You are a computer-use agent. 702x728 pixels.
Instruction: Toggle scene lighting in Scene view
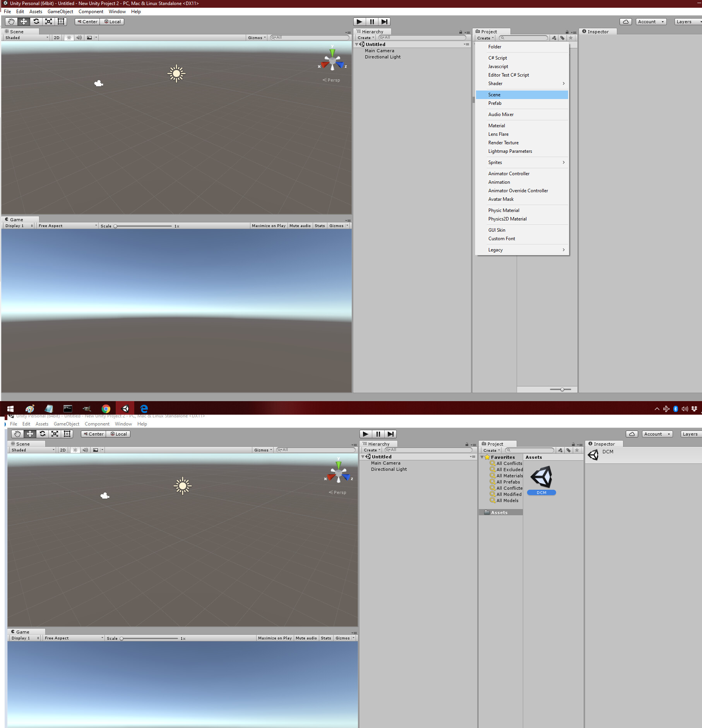tap(68, 38)
